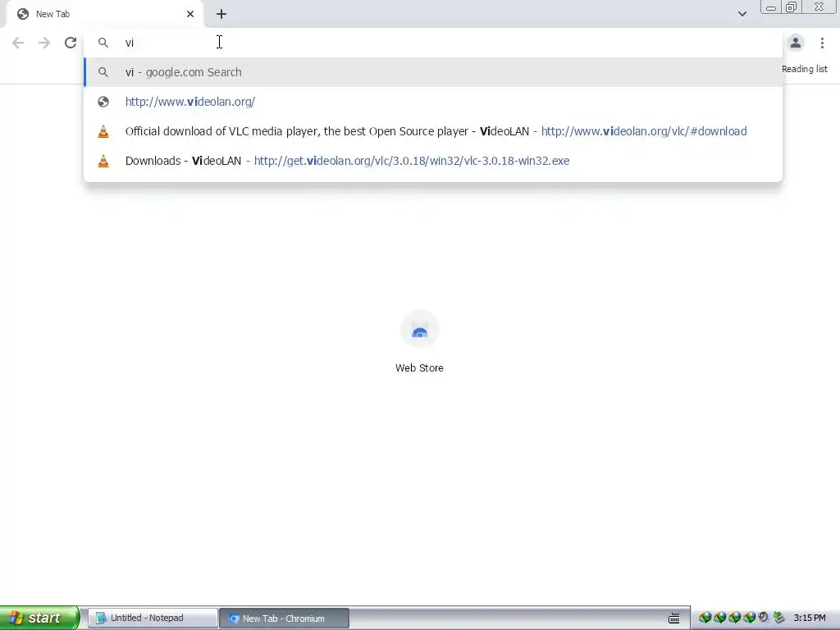
Task: Click the on-screen keyboard icon in the taskbar
Action: (674, 619)
